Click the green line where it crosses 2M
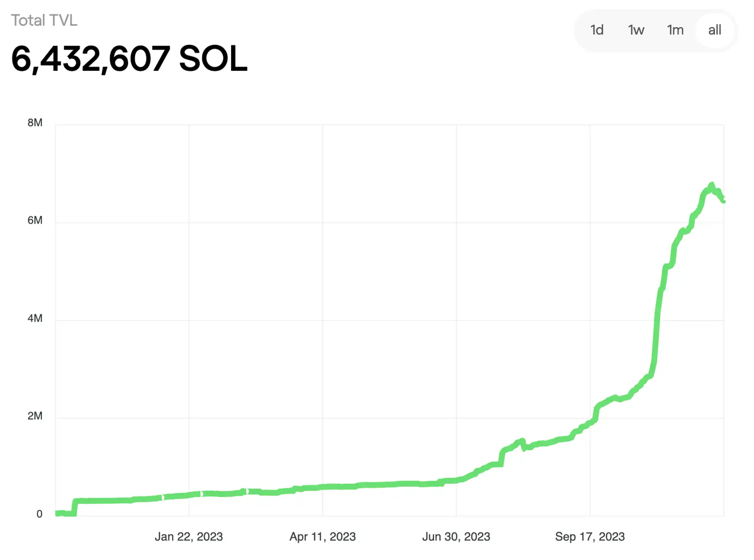 [596, 417]
